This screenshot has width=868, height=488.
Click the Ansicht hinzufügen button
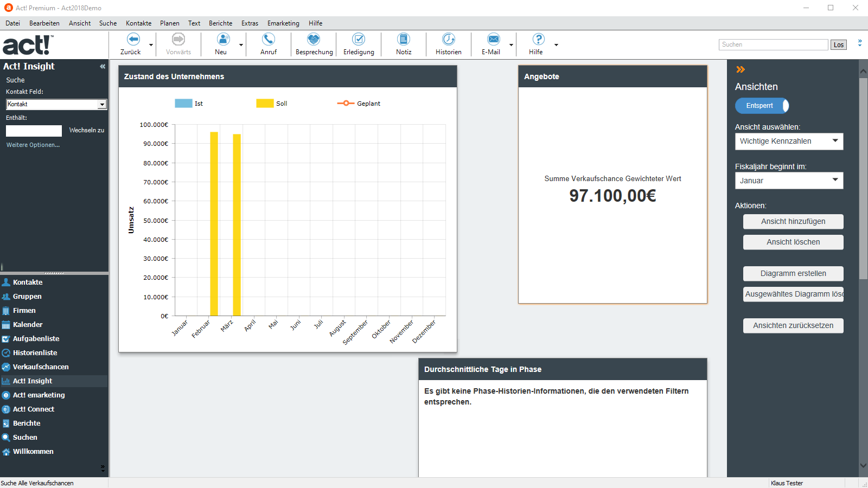[x=793, y=221]
